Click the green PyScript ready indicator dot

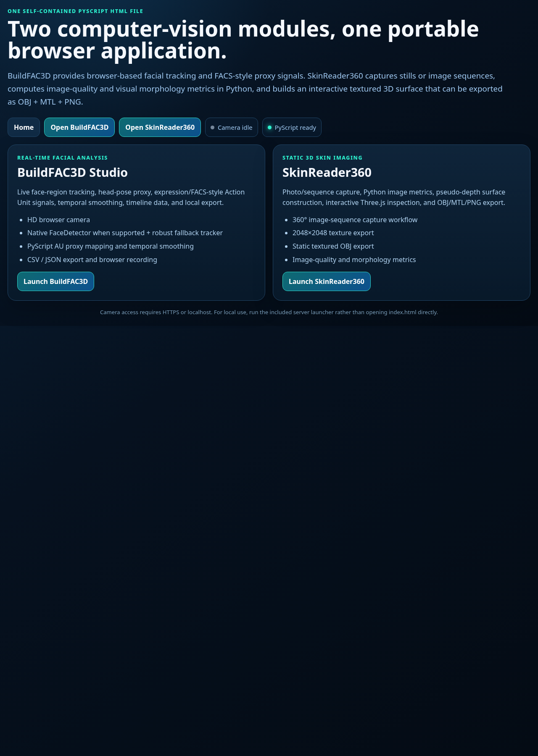(x=269, y=127)
